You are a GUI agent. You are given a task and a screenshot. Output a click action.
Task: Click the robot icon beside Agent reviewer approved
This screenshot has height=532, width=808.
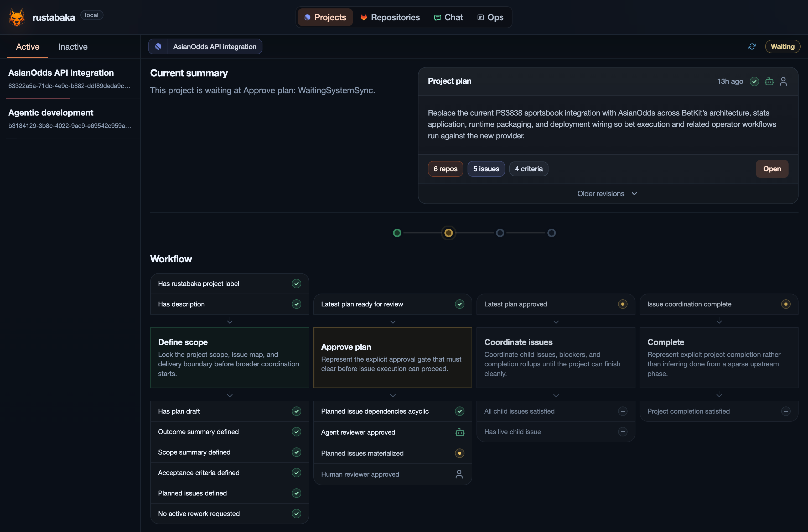[x=460, y=432]
